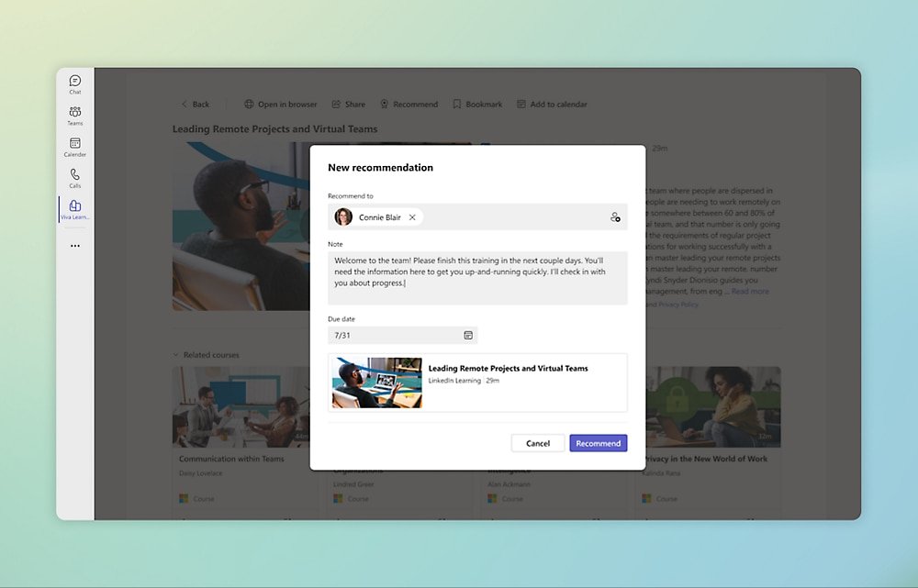Click Share in the top toolbar

348,105
